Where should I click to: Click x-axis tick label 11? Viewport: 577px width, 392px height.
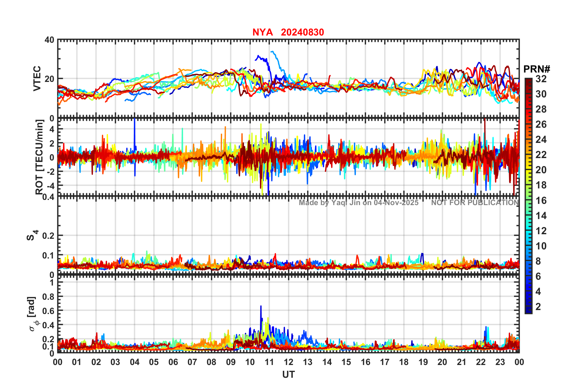click(x=269, y=362)
